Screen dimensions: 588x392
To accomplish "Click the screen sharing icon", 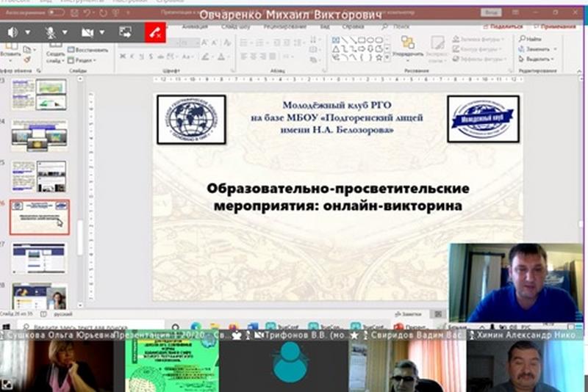I will pos(125,32).
